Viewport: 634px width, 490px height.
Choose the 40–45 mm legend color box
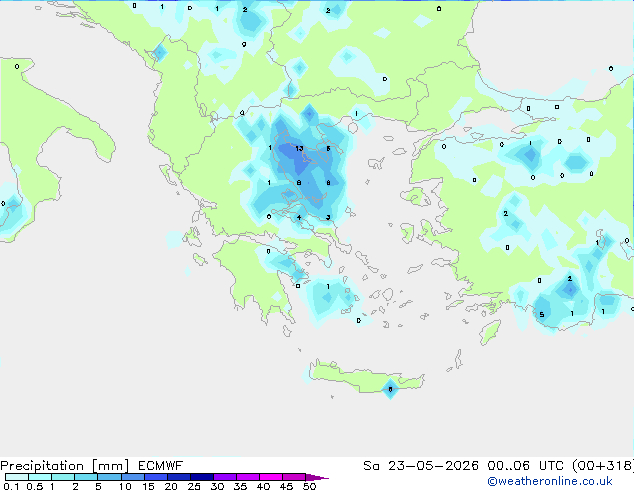(271, 477)
